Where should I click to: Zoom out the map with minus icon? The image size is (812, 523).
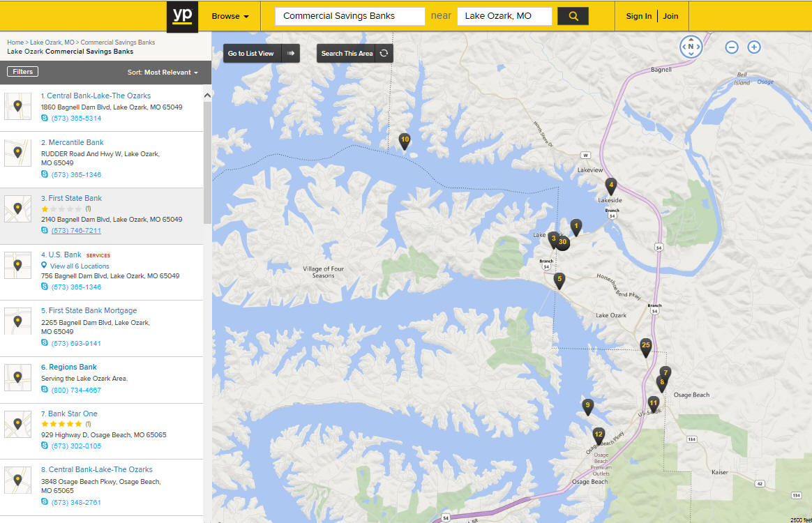point(732,47)
